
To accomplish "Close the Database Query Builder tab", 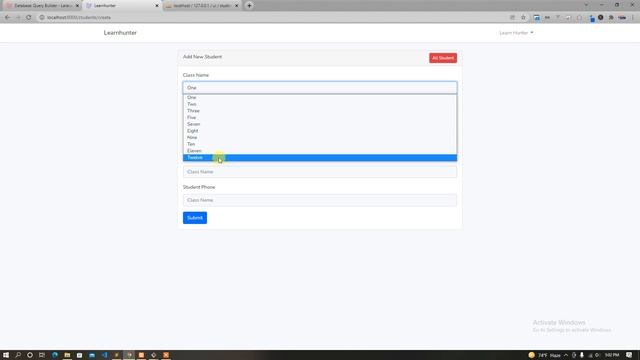I will (77, 6).
